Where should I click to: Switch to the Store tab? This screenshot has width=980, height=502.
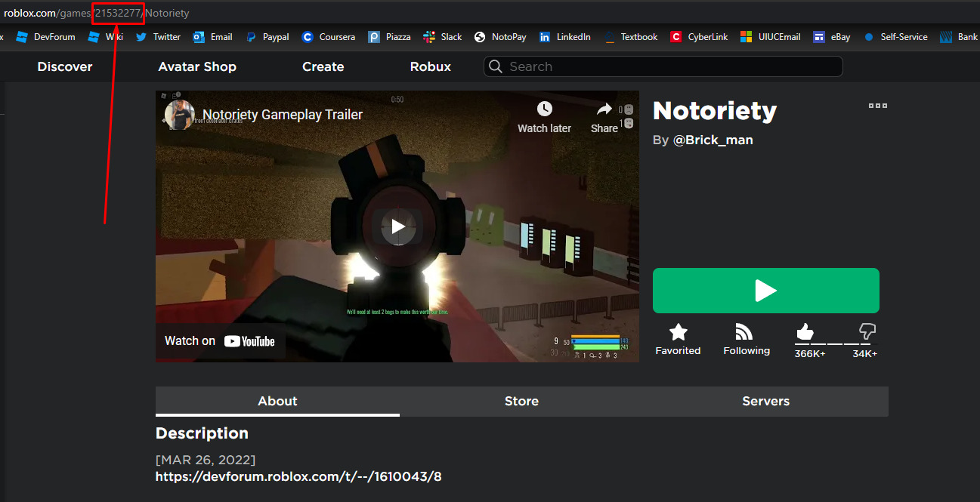[x=521, y=401]
